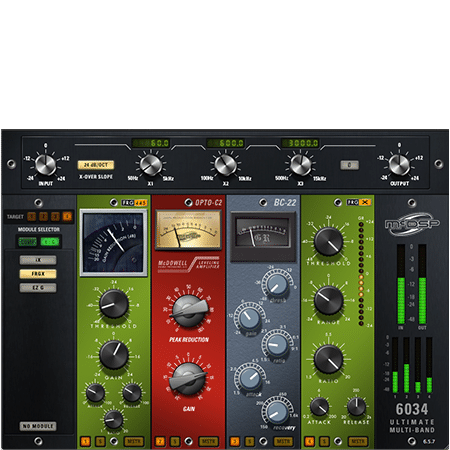Click the OPTO-C2 module title
This screenshot has height=450, width=450.
(x=208, y=203)
